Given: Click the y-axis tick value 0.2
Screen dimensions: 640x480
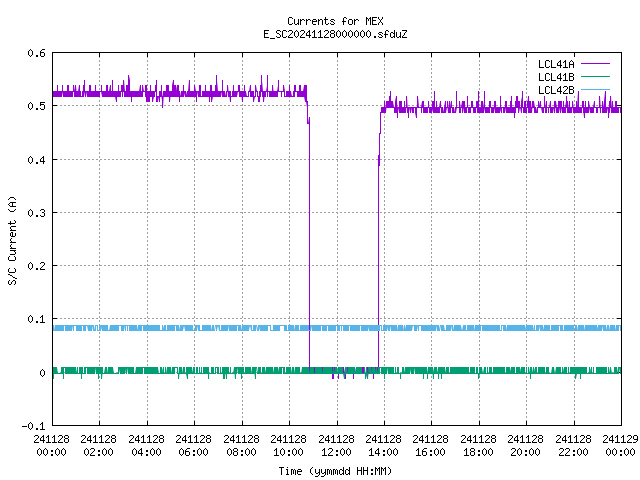Looking at the screenshot, I should click(x=36, y=266).
